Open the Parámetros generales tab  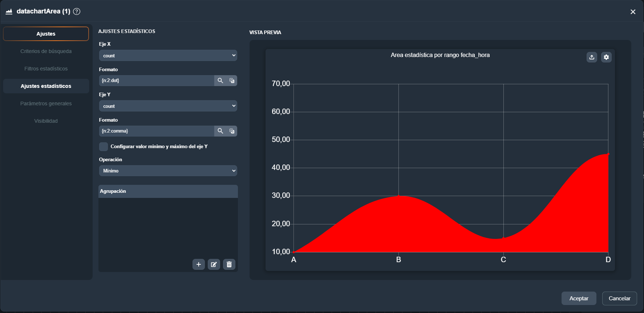pos(46,103)
